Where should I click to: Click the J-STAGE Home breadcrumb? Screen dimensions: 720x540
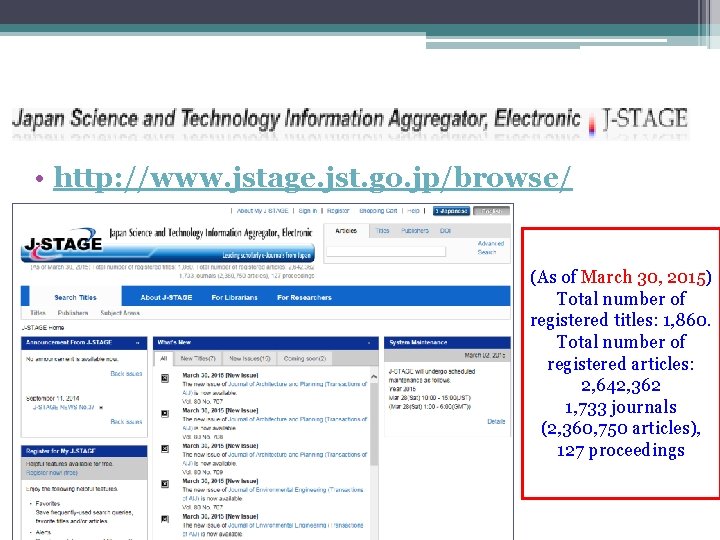pos(43,327)
